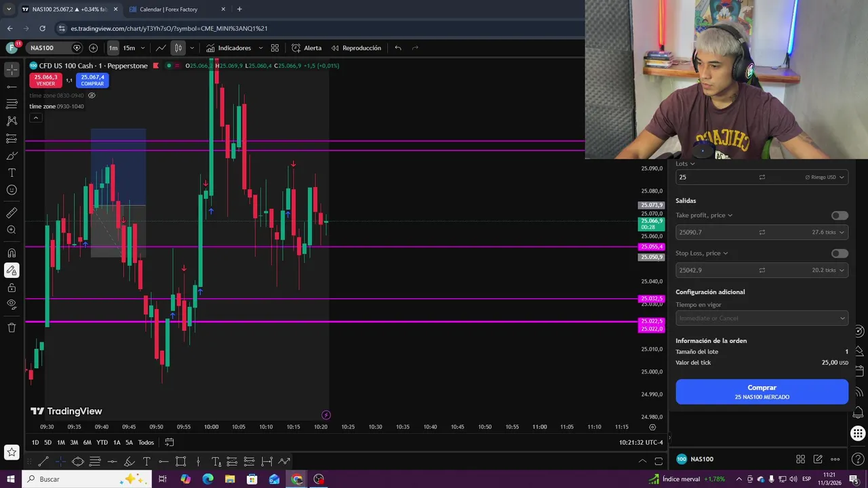This screenshot has width=868, height=488.
Task: Select the crosshair cursor tool
Action: pyautogui.click(x=12, y=70)
